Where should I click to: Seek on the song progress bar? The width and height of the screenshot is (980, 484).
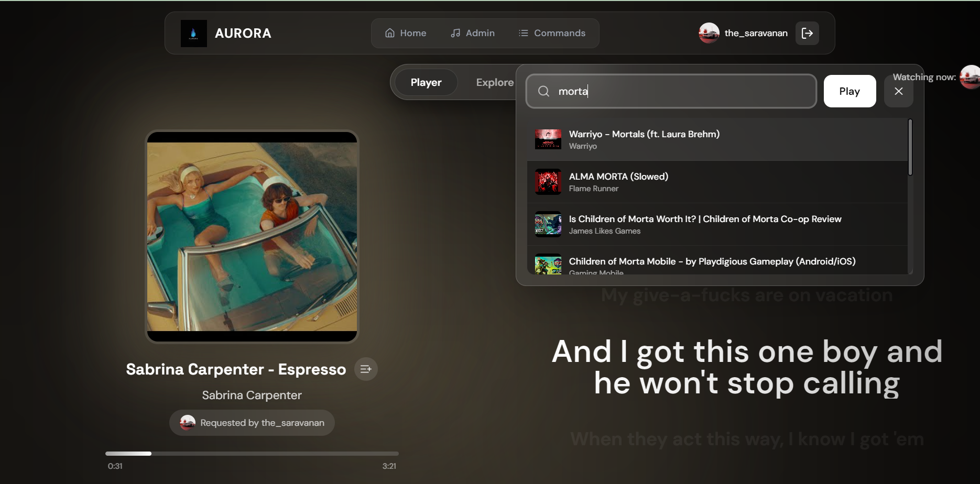252,454
